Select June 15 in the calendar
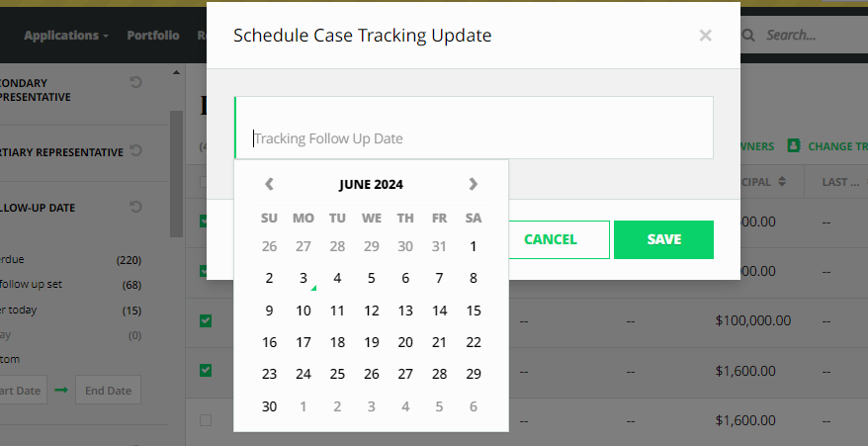Viewport: 868px width, 446px height. (474, 311)
